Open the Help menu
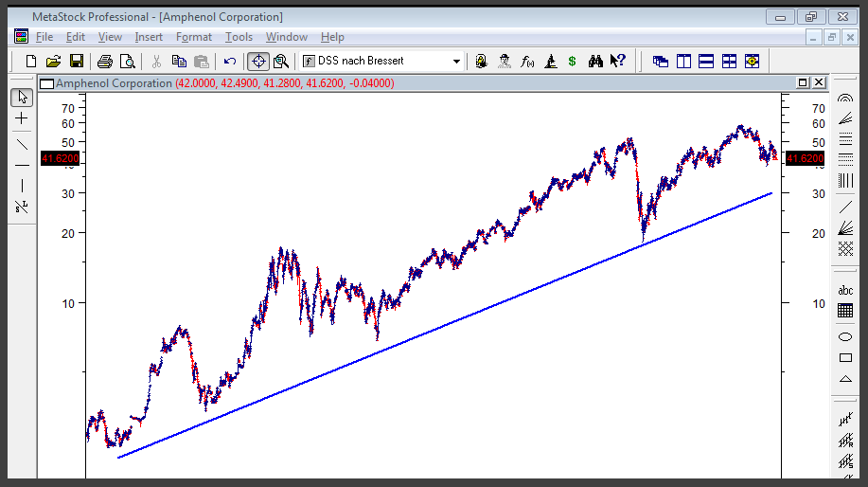Image resolution: width=868 pixels, height=487 pixels. 332,37
